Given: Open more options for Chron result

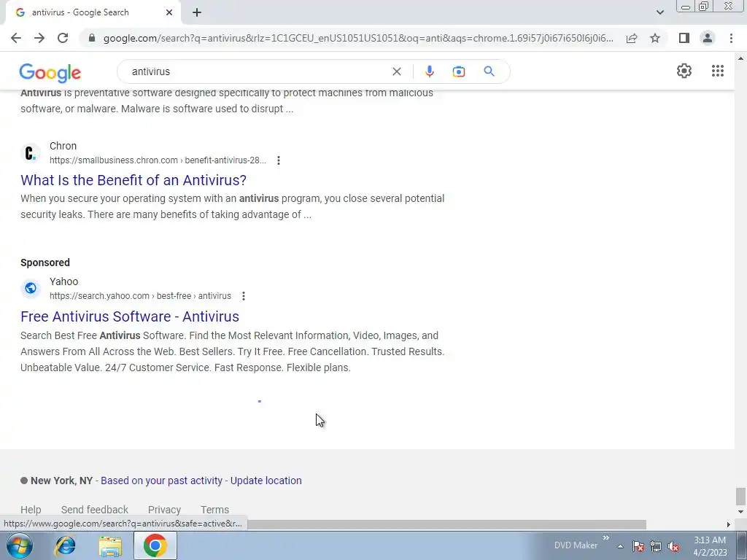Looking at the screenshot, I should tap(279, 160).
